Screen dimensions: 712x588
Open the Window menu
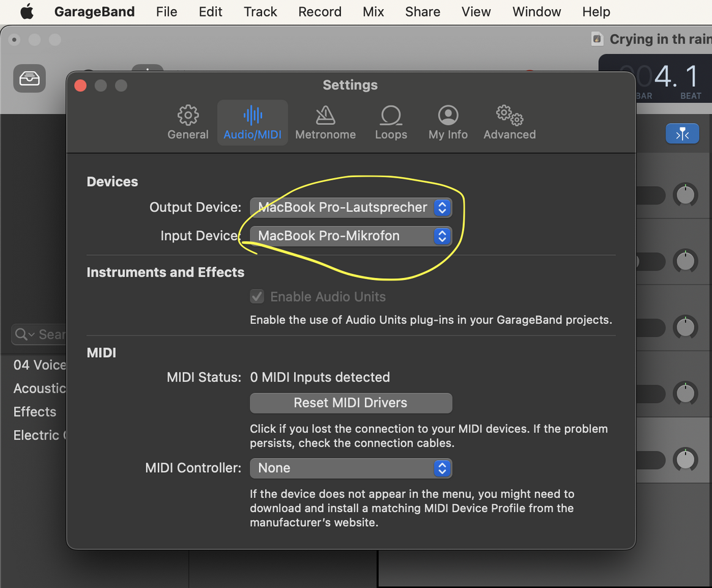[x=536, y=12]
